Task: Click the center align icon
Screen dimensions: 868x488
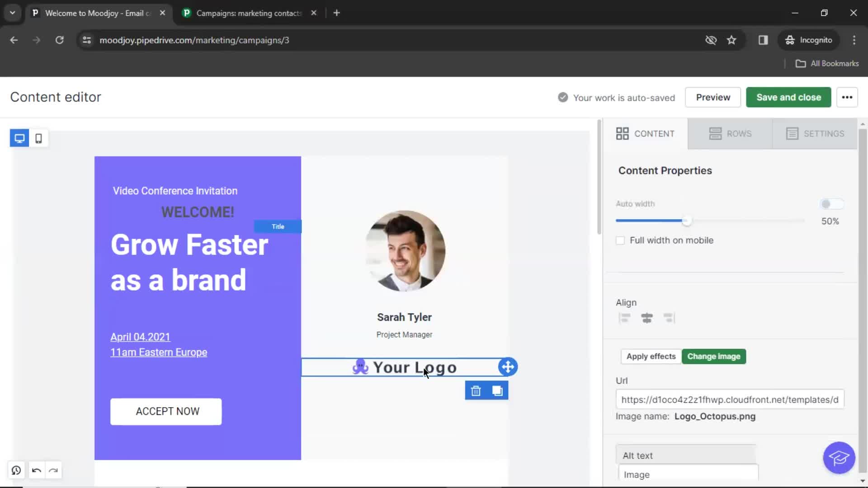Action: pos(647,318)
